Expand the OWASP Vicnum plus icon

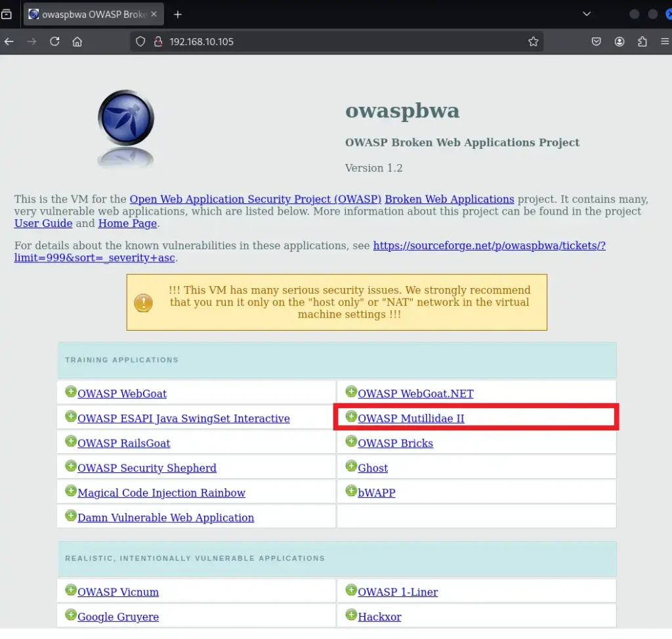tap(71, 590)
